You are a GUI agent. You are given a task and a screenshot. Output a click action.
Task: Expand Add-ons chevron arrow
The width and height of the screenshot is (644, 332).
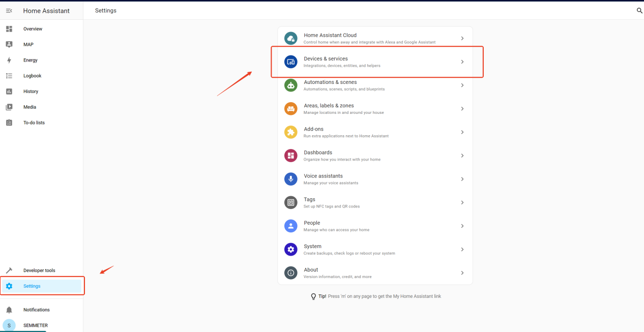tap(462, 132)
